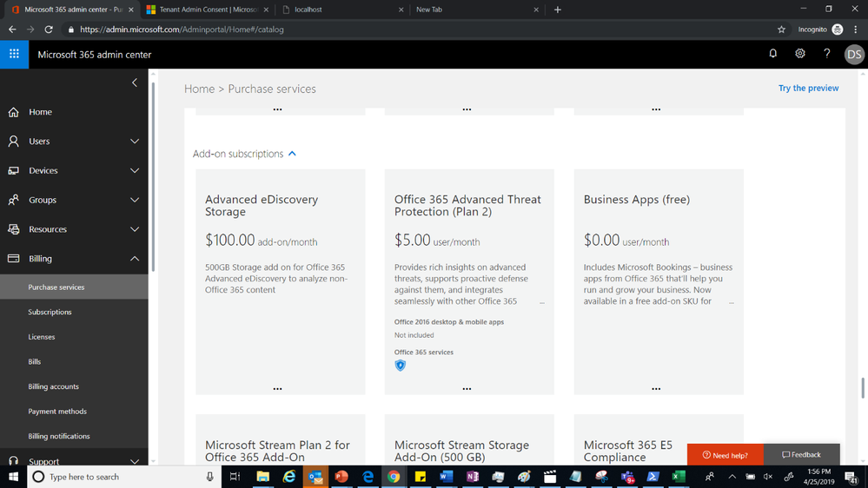Open Payment methods page
Image resolution: width=868 pixels, height=488 pixels.
tap(57, 412)
